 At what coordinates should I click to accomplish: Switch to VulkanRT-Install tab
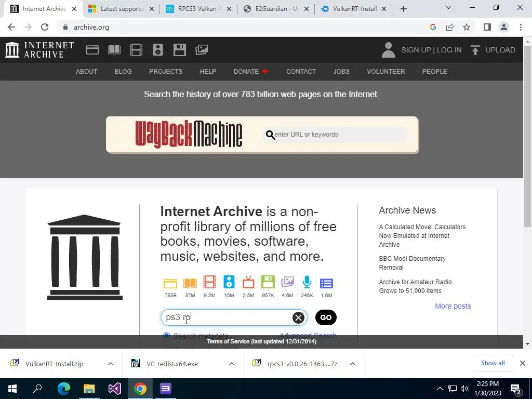click(x=353, y=9)
